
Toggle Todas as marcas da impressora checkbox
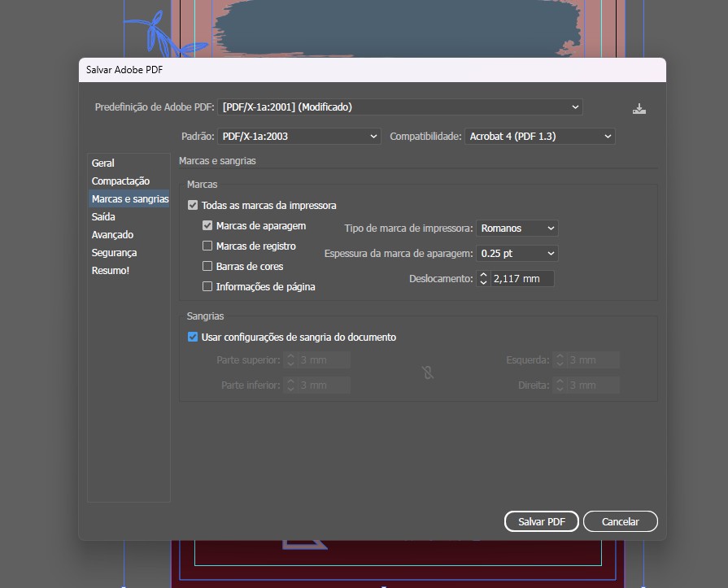tap(193, 205)
